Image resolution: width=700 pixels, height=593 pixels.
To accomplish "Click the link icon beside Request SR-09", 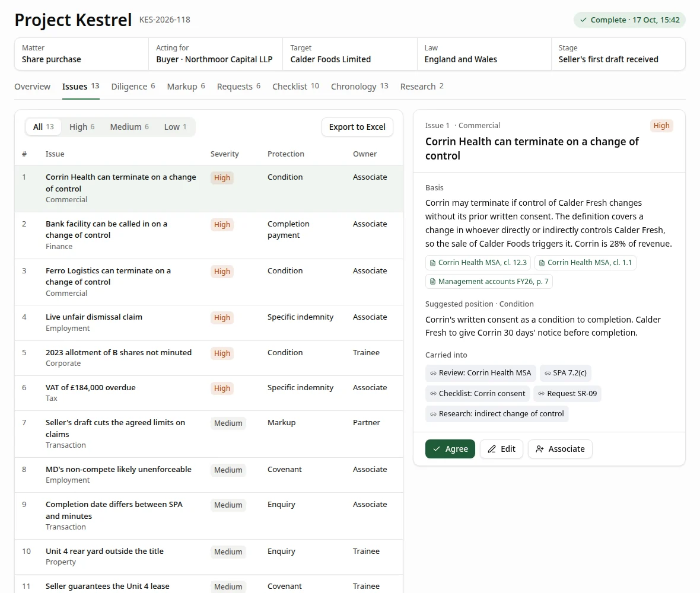I will (541, 394).
